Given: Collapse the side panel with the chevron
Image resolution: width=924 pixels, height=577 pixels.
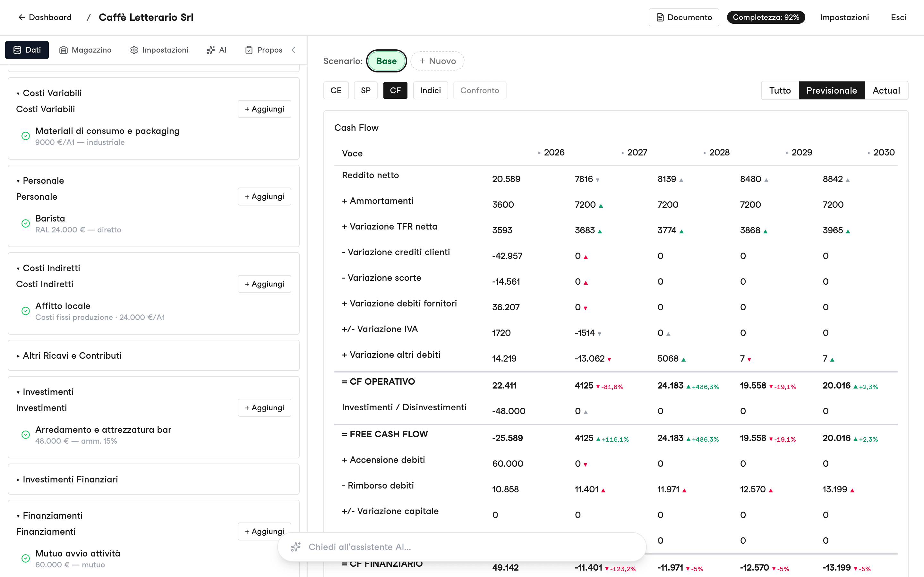Looking at the screenshot, I should [x=293, y=50].
